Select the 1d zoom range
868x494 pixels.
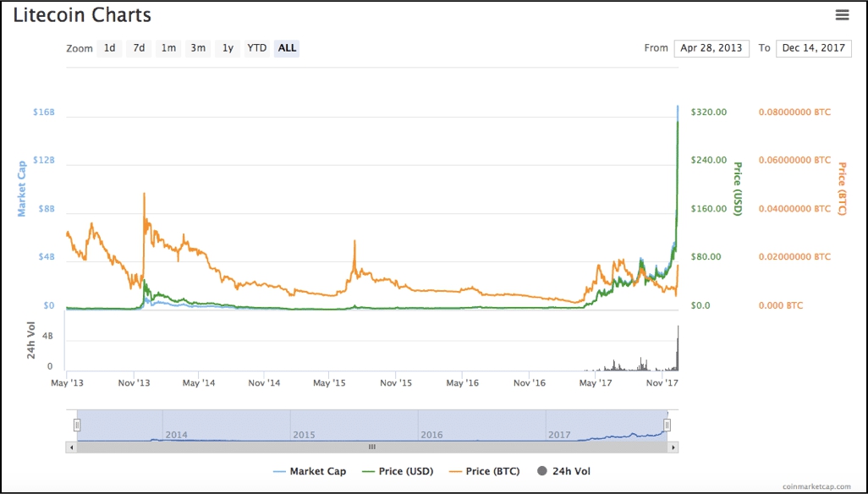tap(110, 48)
